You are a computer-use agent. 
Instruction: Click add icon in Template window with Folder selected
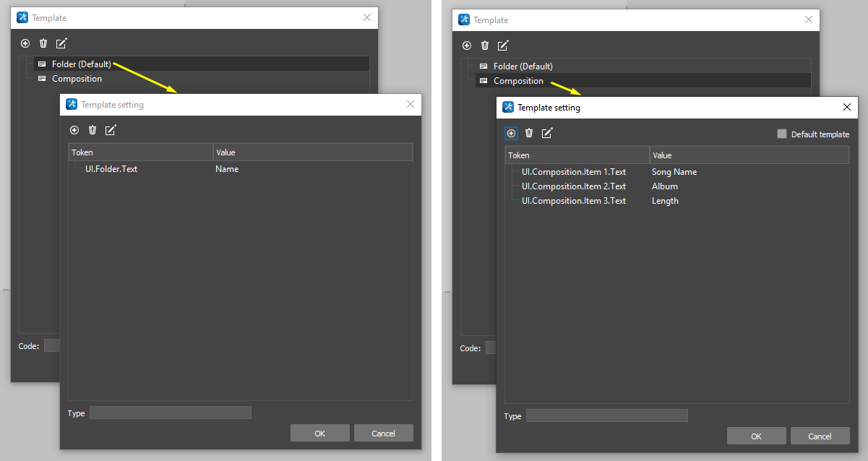pyautogui.click(x=25, y=44)
